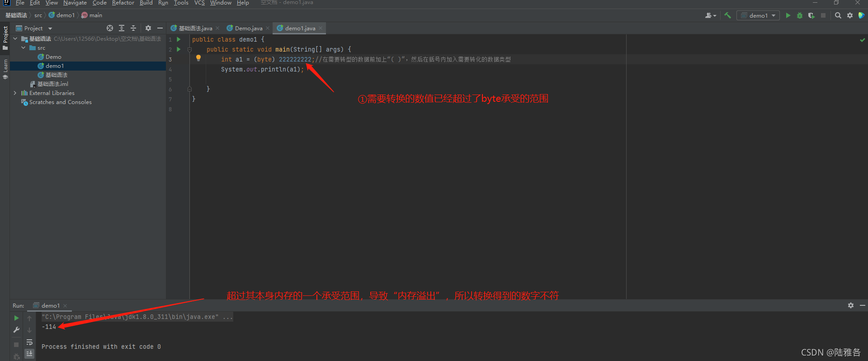Viewport: 868px width, 361px height.
Task: Open the VCS menu
Action: click(x=199, y=3)
